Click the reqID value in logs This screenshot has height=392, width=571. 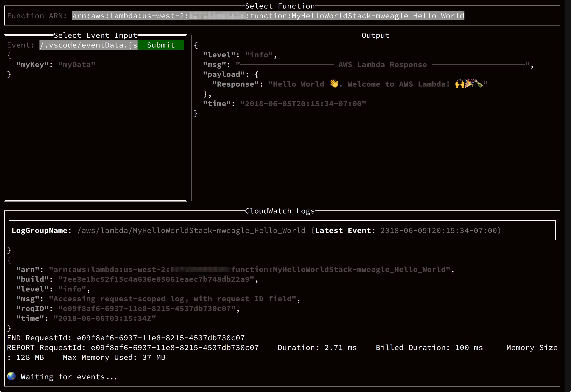tap(147, 308)
